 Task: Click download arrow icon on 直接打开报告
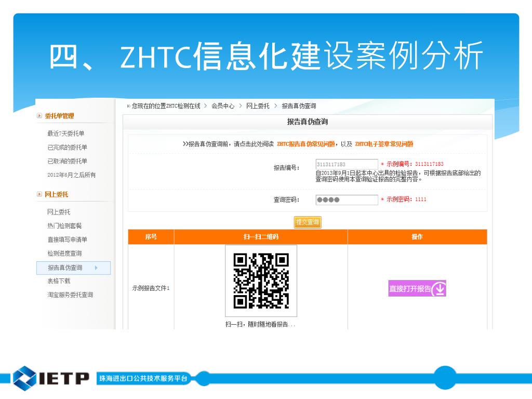440,289
